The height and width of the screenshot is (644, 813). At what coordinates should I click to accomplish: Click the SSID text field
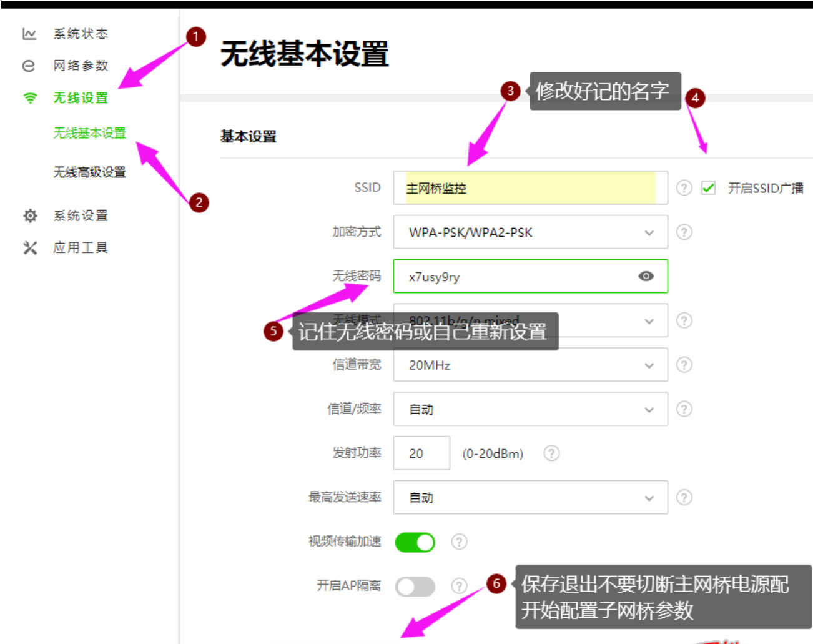point(530,188)
